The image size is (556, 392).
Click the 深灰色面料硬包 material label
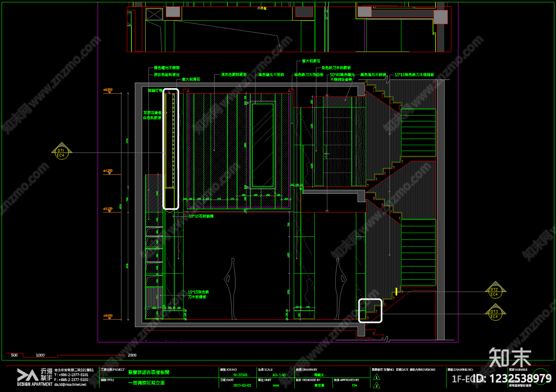click(x=167, y=75)
